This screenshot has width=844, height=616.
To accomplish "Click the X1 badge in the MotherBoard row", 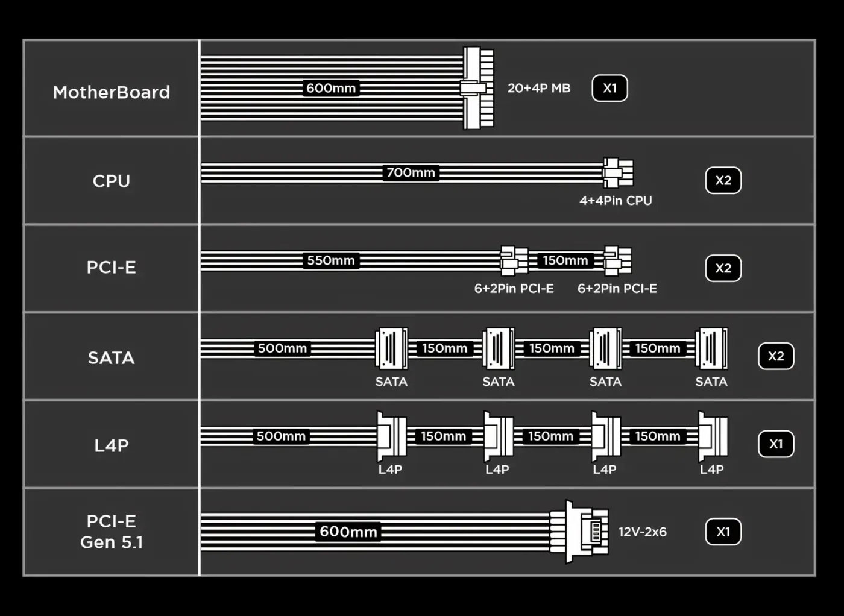I will pyautogui.click(x=610, y=88).
